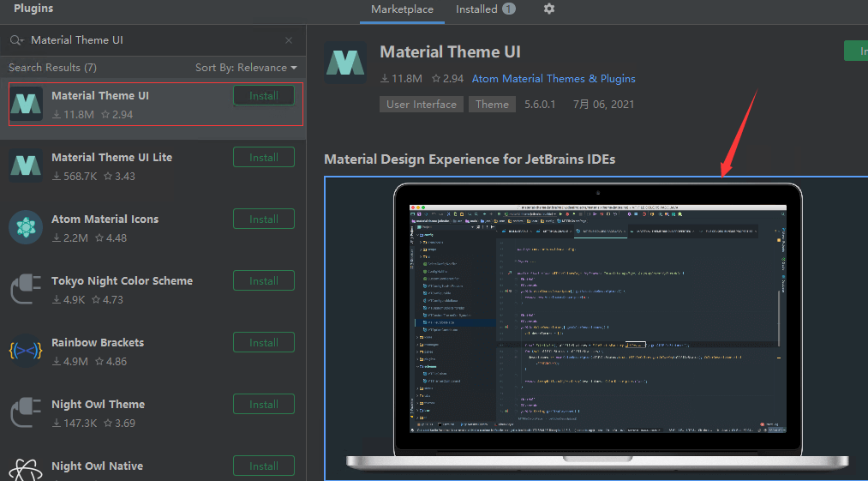Click Night Owl Theme plug icon
868x481 pixels.
(26, 412)
